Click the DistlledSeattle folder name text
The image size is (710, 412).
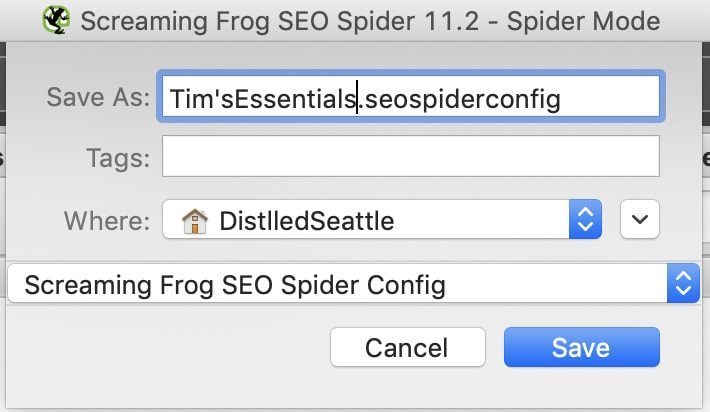(x=307, y=221)
